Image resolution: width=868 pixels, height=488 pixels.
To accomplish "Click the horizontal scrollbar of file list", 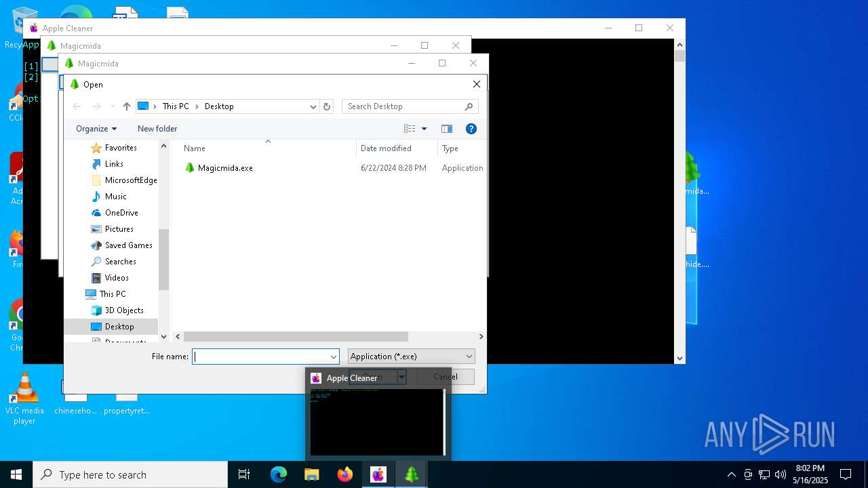I will (296, 337).
